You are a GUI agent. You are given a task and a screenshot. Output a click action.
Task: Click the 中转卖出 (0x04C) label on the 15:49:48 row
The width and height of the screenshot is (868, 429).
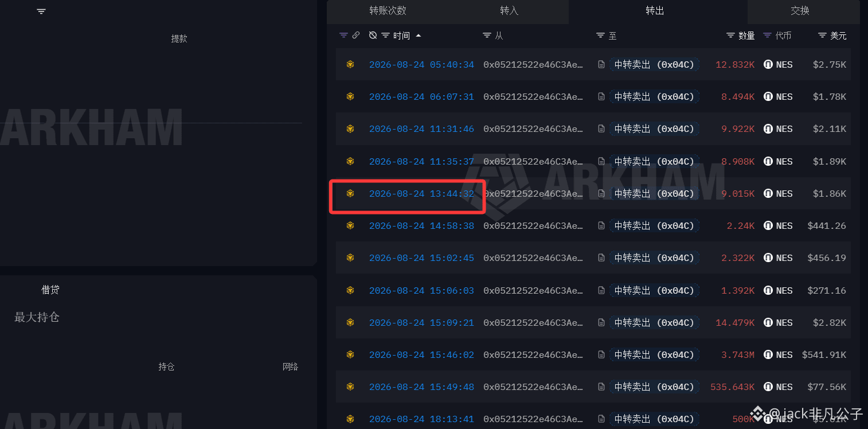pyautogui.click(x=654, y=387)
